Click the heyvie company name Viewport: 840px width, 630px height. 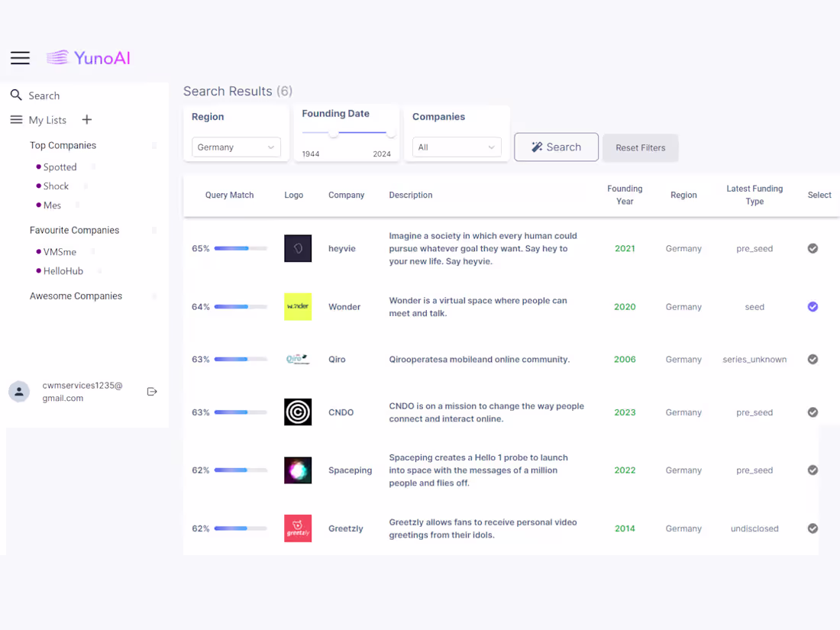(342, 249)
